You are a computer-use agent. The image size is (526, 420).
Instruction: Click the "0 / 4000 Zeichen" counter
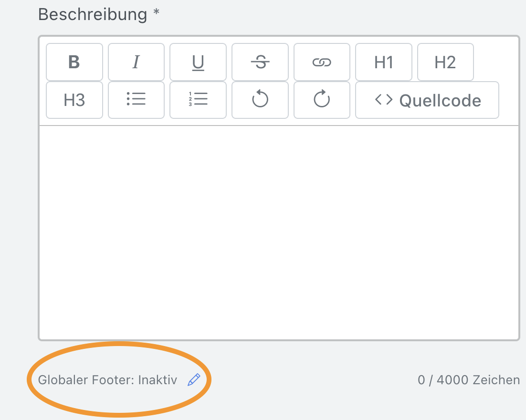469,380
